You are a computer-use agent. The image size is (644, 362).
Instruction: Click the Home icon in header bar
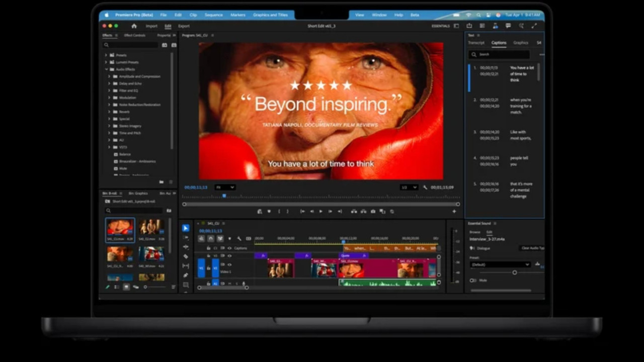click(x=134, y=26)
